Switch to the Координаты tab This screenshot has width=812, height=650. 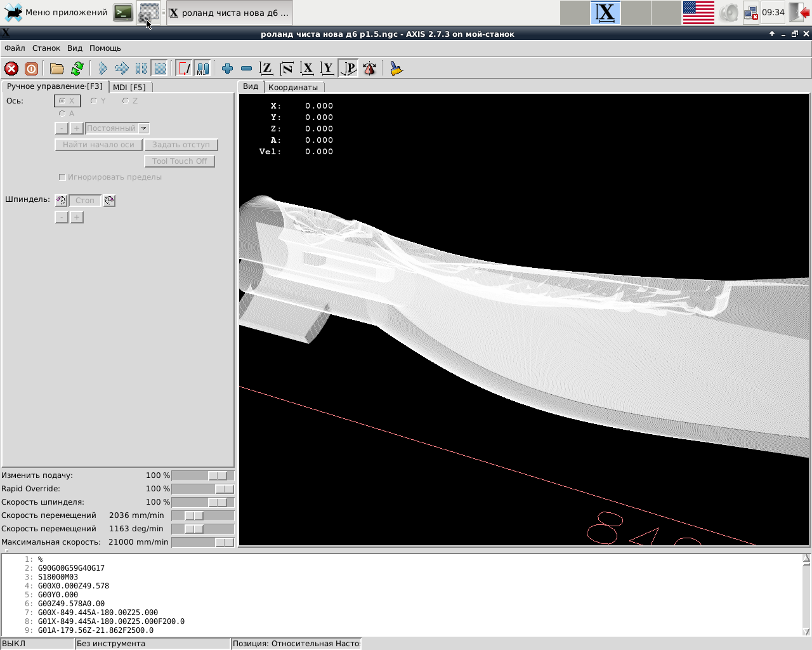[x=292, y=87]
